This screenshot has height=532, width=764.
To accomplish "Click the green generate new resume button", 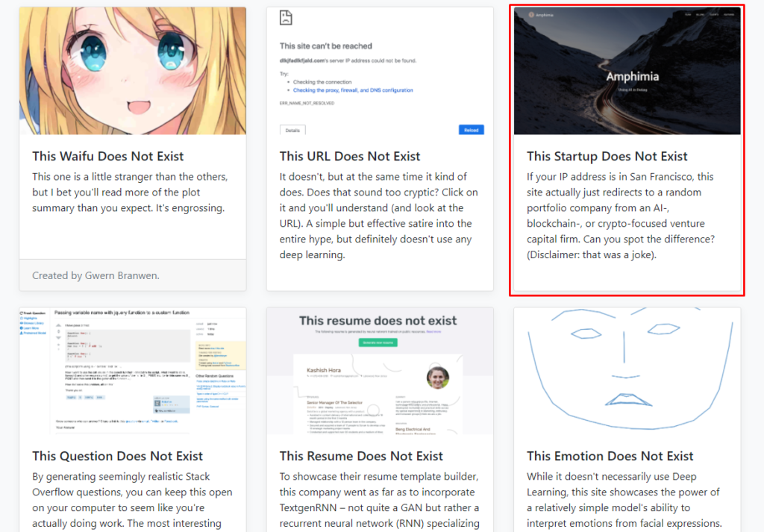I will click(x=379, y=342).
